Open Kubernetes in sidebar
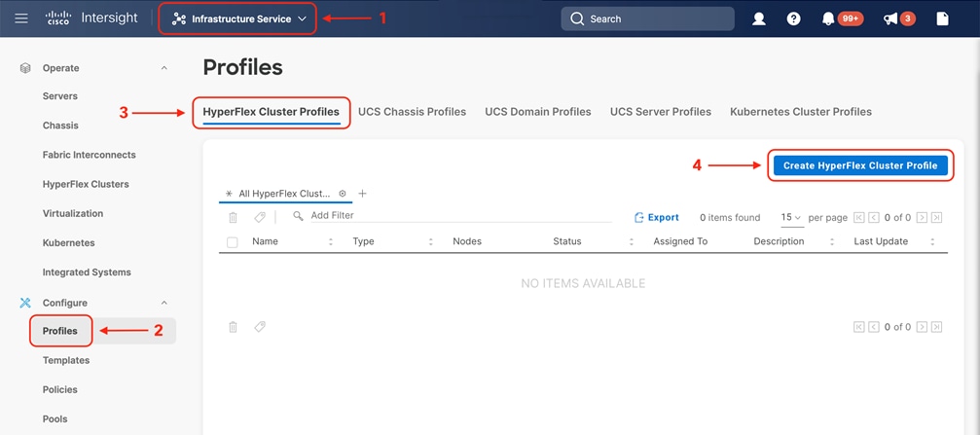 click(69, 242)
